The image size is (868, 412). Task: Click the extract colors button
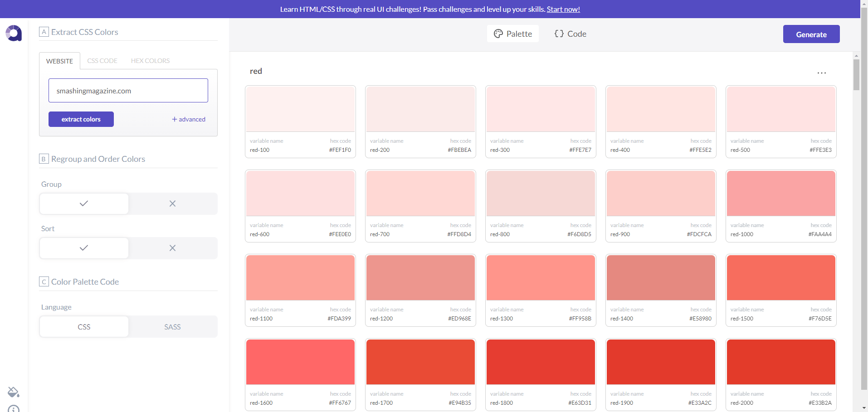(x=81, y=119)
